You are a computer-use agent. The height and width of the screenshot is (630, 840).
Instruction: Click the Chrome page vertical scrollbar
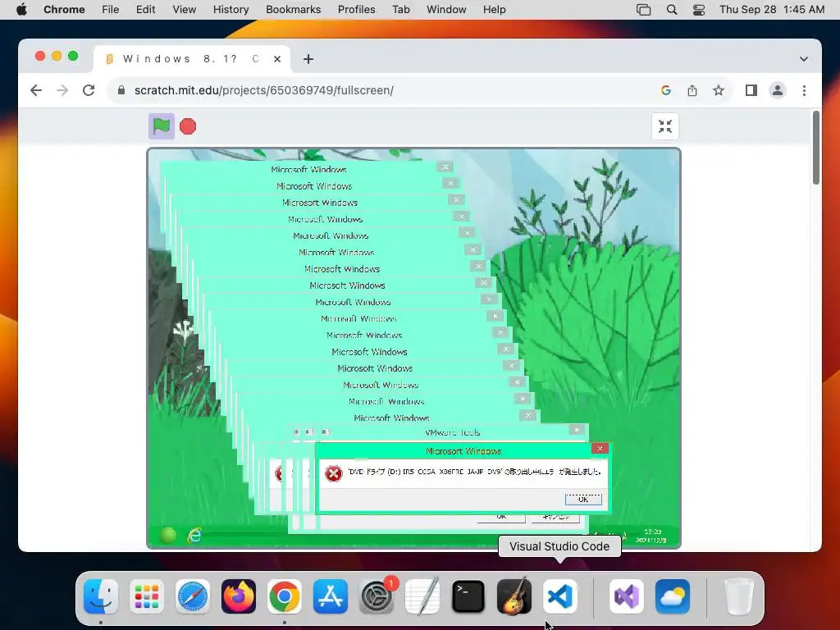point(816,148)
